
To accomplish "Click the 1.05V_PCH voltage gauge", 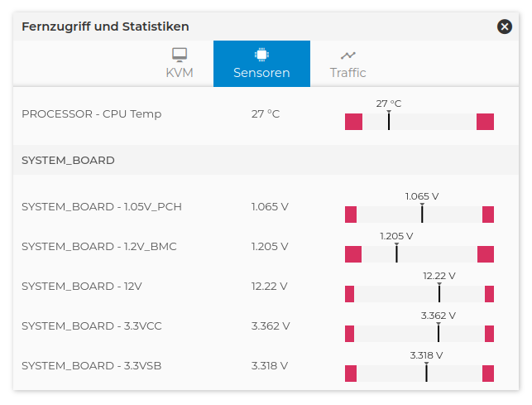I will (419, 215).
